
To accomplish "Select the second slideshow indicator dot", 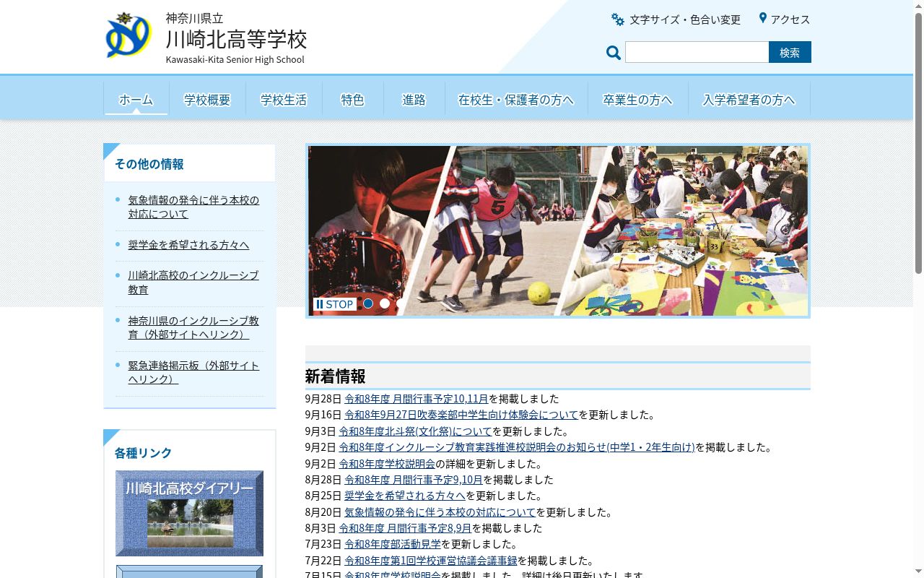I will (x=385, y=303).
